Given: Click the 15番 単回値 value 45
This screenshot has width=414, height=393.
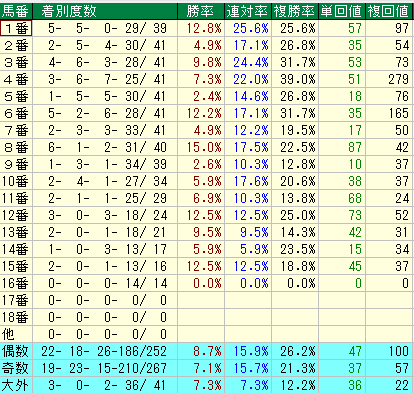Looking at the screenshot, I should (355, 266).
